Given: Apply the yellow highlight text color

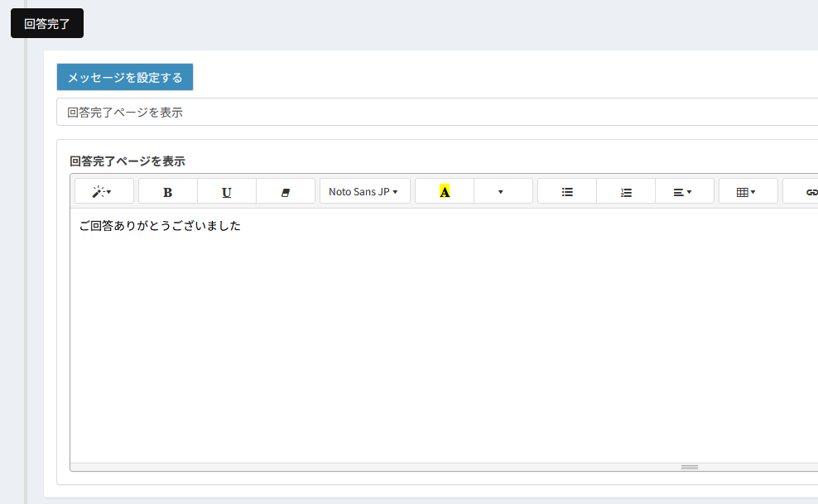Looking at the screenshot, I should (445, 192).
